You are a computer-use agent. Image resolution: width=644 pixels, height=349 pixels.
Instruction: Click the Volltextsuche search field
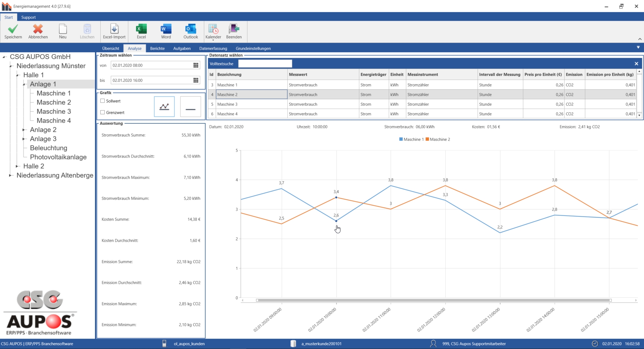pos(265,64)
